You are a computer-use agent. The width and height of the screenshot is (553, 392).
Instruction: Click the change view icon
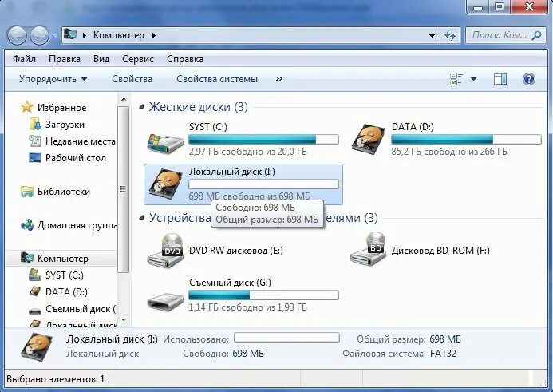click(456, 79)
